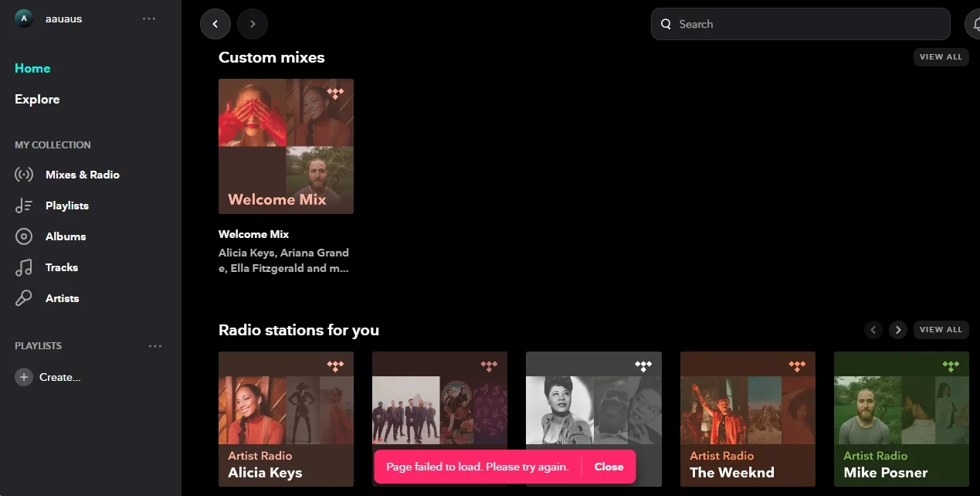View all Custom mixes
980x496 pixels.
point(941,57)
